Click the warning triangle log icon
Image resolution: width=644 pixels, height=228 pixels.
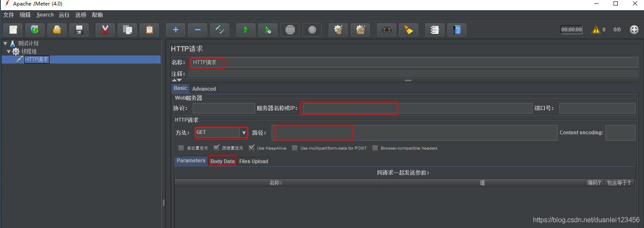596,30
